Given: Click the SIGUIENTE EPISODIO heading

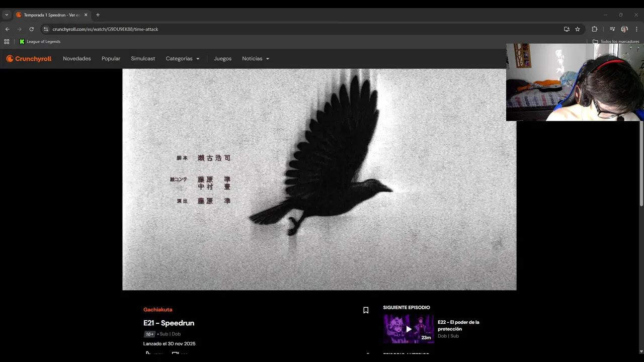Looking at the screenshot, I should click(407, 308).
